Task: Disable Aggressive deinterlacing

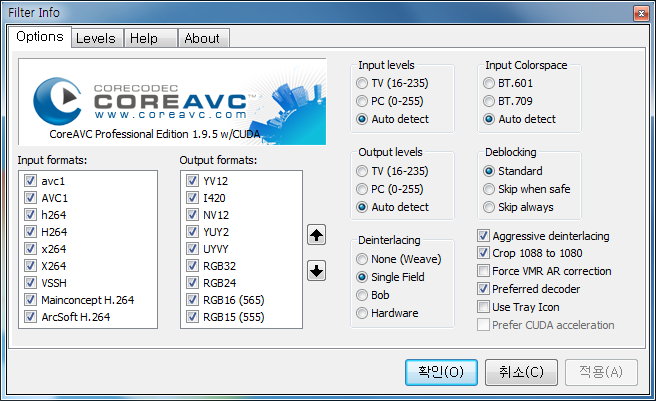Action: point(483,236)
